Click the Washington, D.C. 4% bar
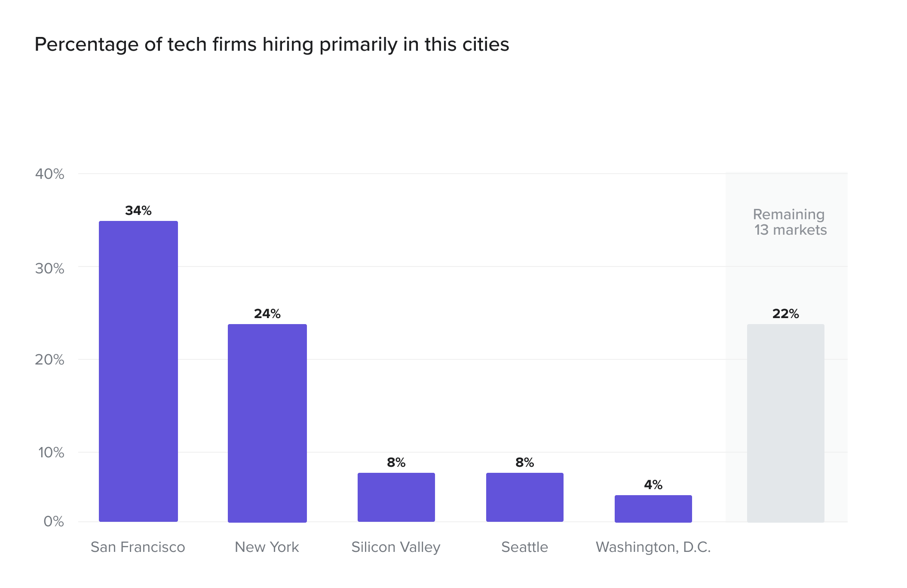Image resolution: width=907 pixels, height=588 pixels. [653, 509]
